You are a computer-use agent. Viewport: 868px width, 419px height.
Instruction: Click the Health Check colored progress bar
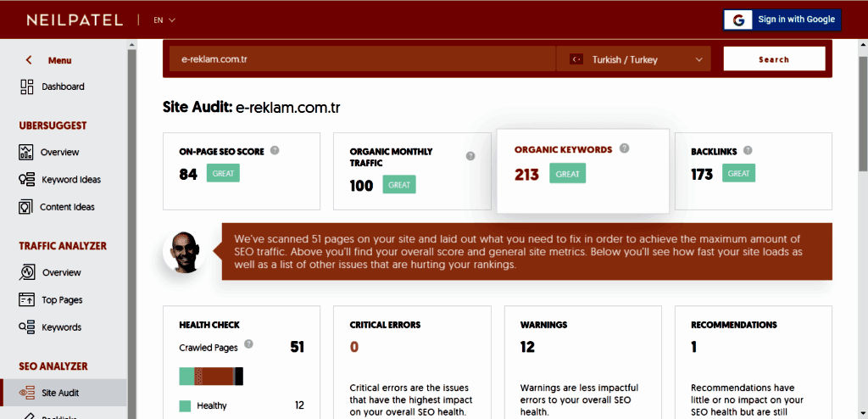point(211,376)
